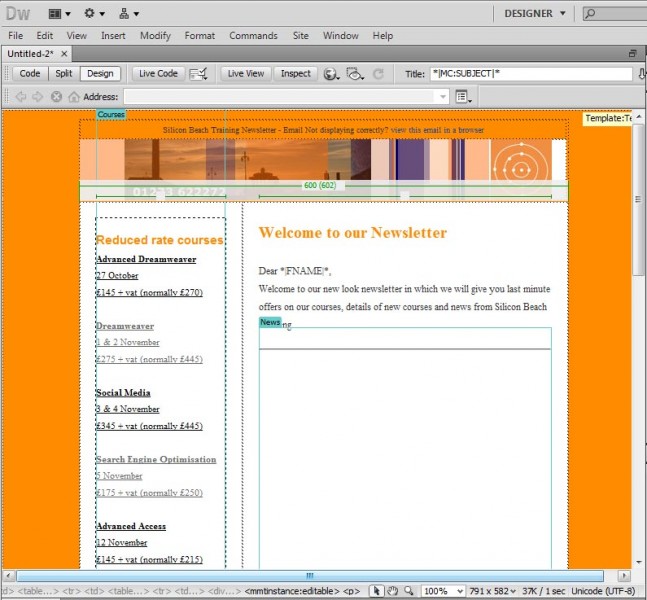Click the Inspect button
This screenshot has width=647, height=600.
[295, 74]
